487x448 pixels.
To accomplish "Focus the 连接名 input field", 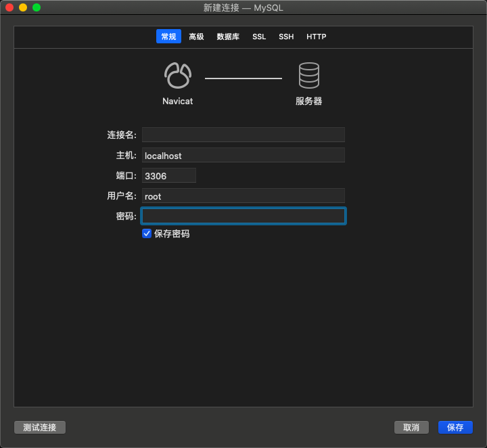I will point(243,135).
